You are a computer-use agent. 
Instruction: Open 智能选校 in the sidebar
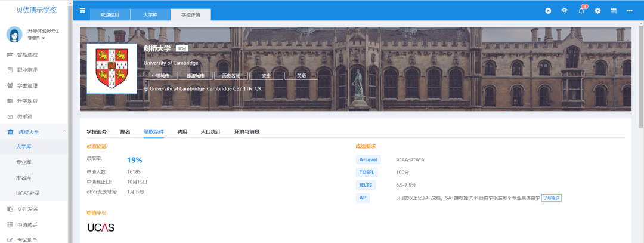(27, 54)
